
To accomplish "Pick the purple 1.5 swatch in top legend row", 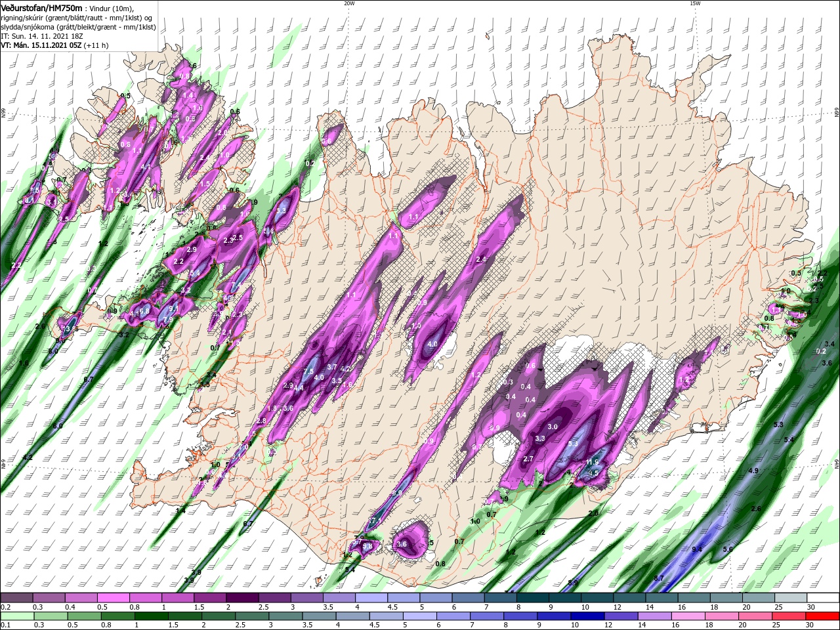I will point(210,598).
